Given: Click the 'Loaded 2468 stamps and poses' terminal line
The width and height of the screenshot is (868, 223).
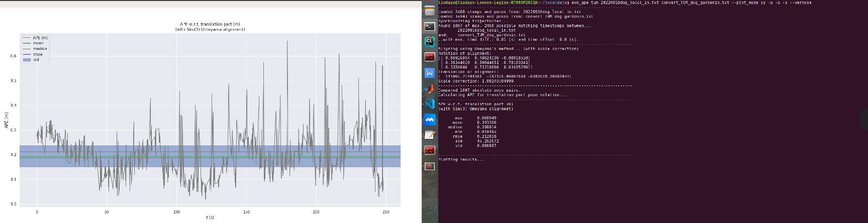Looking at the screenshot, I should click(510, 12).
